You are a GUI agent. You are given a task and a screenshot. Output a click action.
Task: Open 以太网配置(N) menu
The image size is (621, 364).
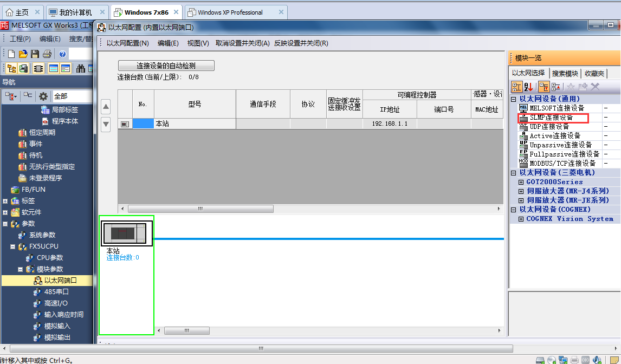tap(127, 43)
